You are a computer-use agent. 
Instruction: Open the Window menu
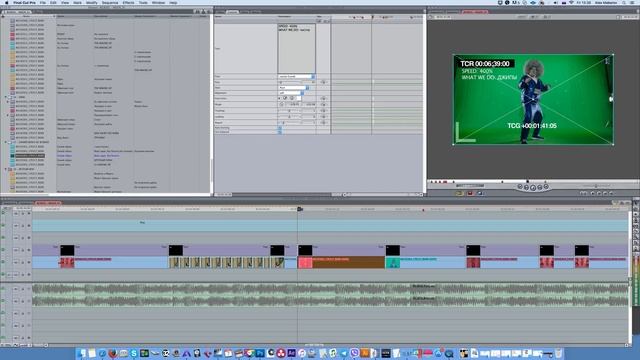click(x=158, y=3)
